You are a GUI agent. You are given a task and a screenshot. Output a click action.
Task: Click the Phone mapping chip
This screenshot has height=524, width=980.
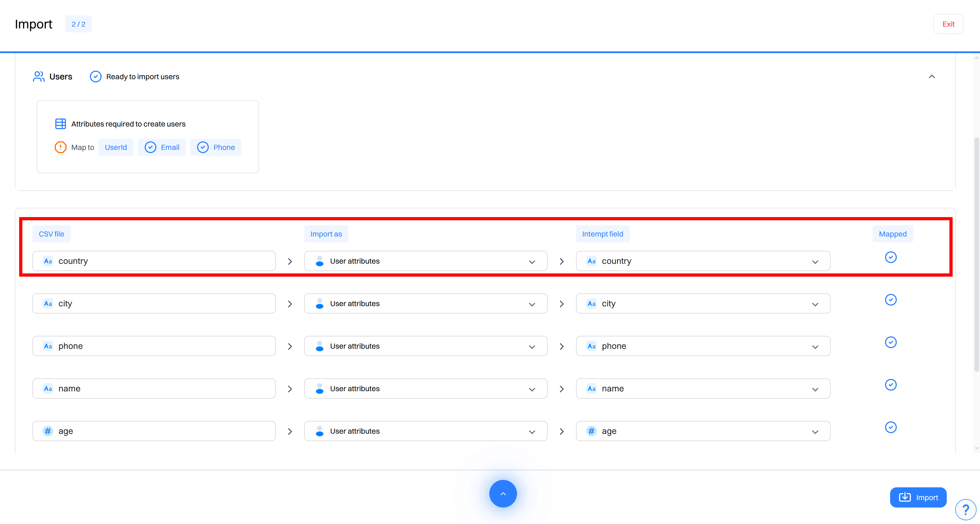click(x=216, y=147)
